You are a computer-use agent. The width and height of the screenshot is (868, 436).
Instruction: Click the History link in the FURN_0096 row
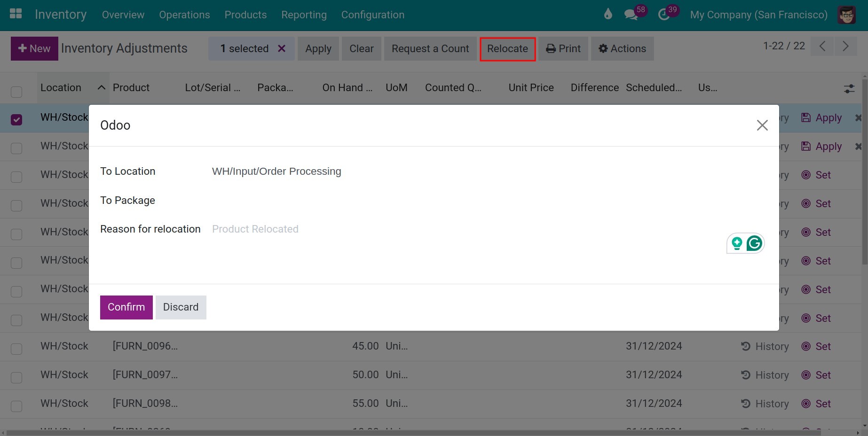click(x=765, y=346)
